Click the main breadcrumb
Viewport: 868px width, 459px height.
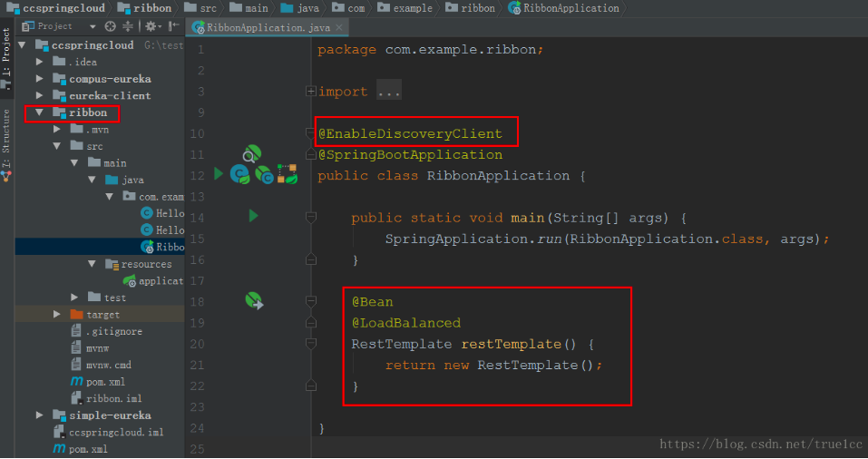click(249, 8)
